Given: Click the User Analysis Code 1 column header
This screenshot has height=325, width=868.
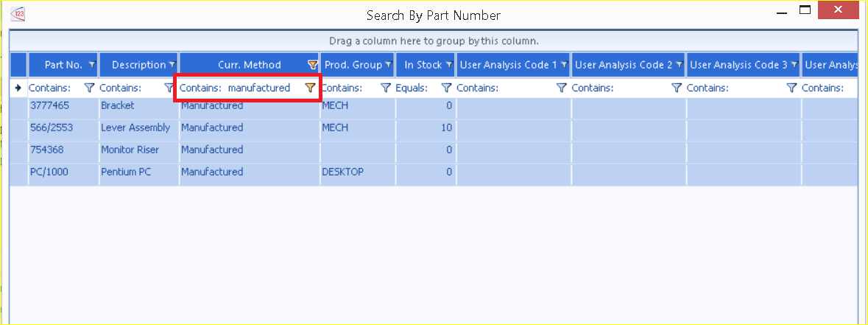Looking at the screenshot, I should (x=508, y=65).
